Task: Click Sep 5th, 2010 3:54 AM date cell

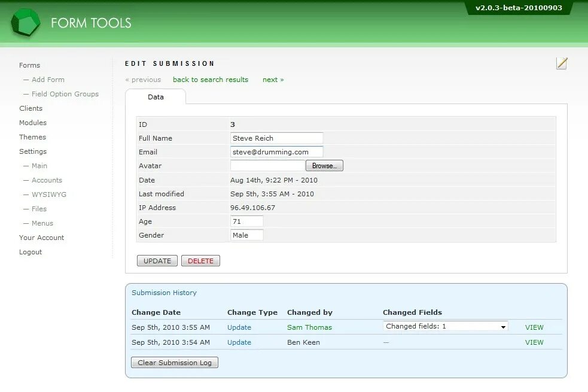Action: coord(170,342)
